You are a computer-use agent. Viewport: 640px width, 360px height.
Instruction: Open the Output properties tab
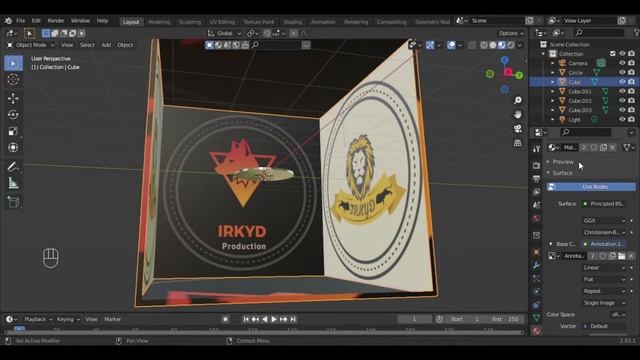[x=536, y=178]
